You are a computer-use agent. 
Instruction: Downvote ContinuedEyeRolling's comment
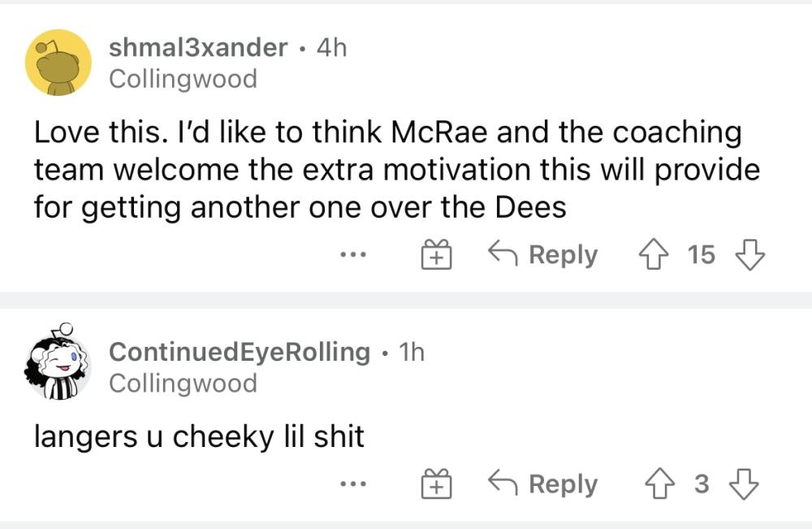tap(743, 484)
